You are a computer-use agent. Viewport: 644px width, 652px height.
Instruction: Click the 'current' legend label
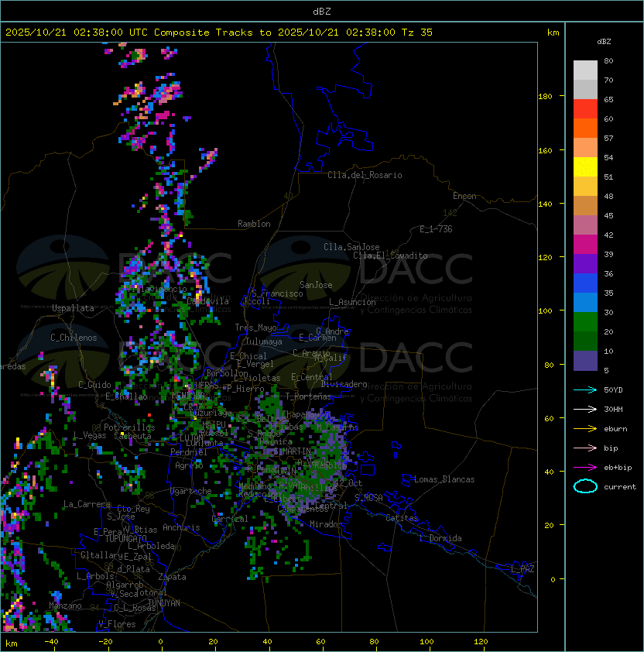pyautogui.click(x=620, y=486)
